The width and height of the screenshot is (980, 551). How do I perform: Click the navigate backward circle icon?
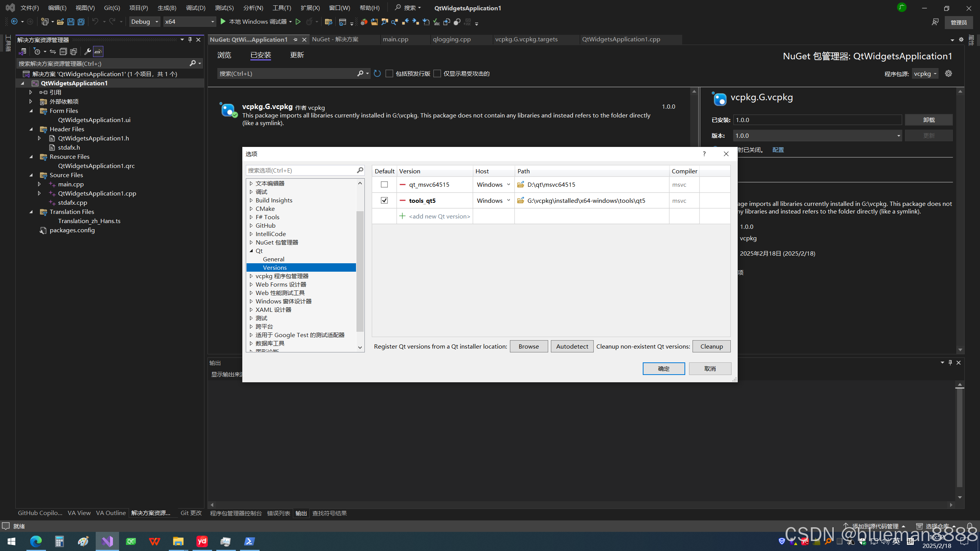click(14, 22)
